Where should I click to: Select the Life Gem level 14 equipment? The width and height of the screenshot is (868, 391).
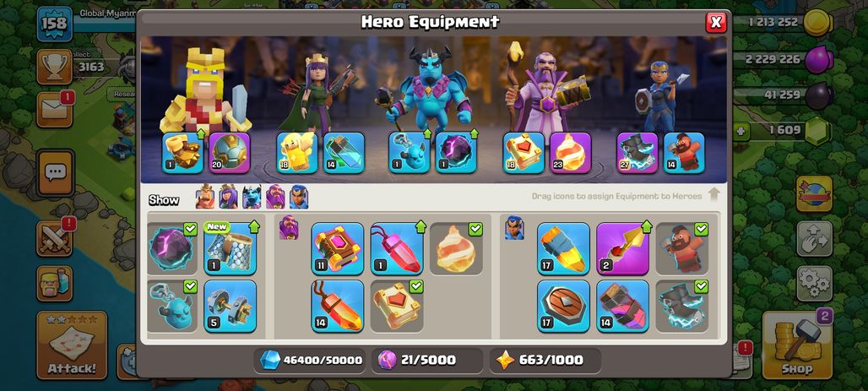tap(337, 307)
